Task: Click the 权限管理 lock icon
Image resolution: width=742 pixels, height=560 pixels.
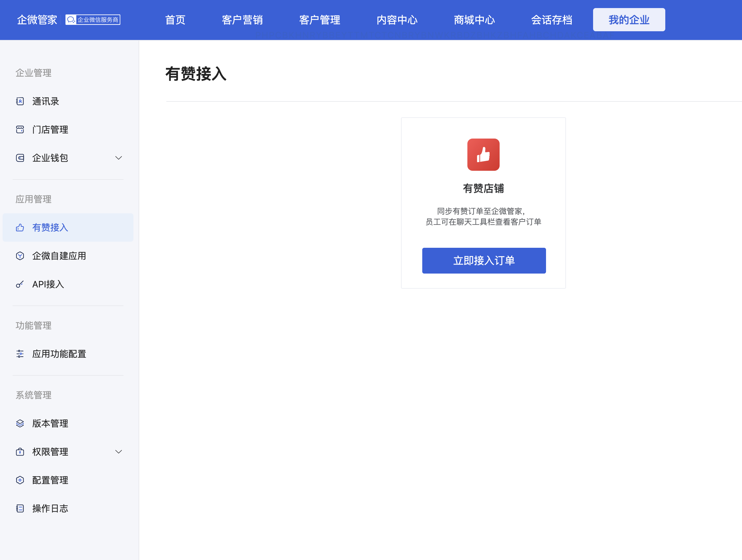Action: [x=20, y=452]
